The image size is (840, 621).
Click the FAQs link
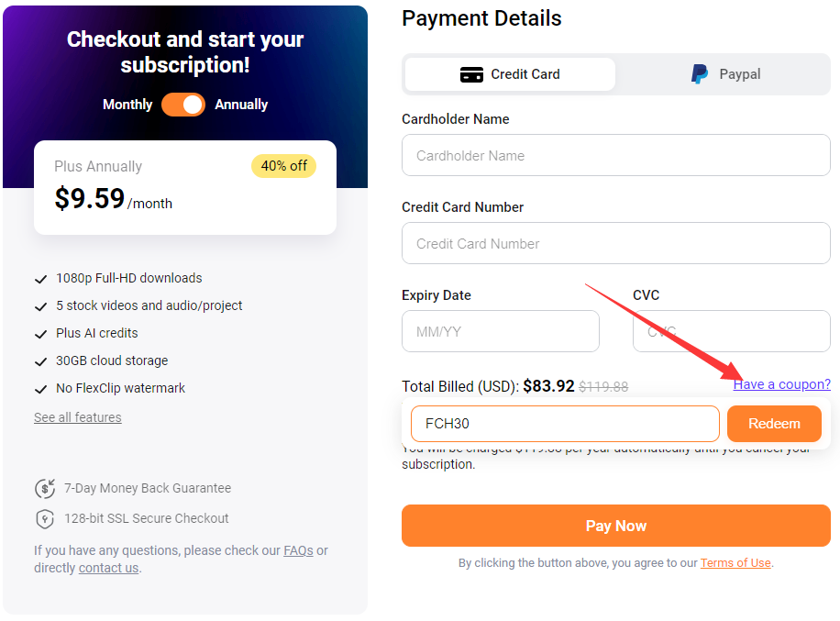point(297,550)
